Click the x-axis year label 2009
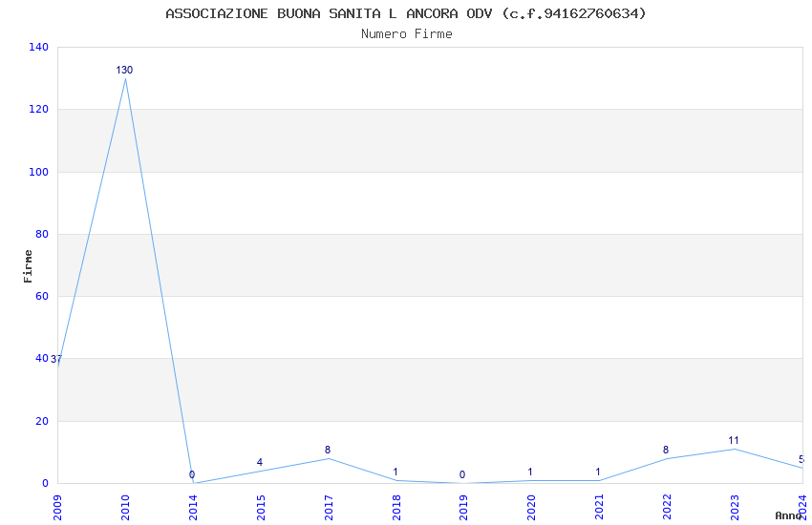 (57, 508)
